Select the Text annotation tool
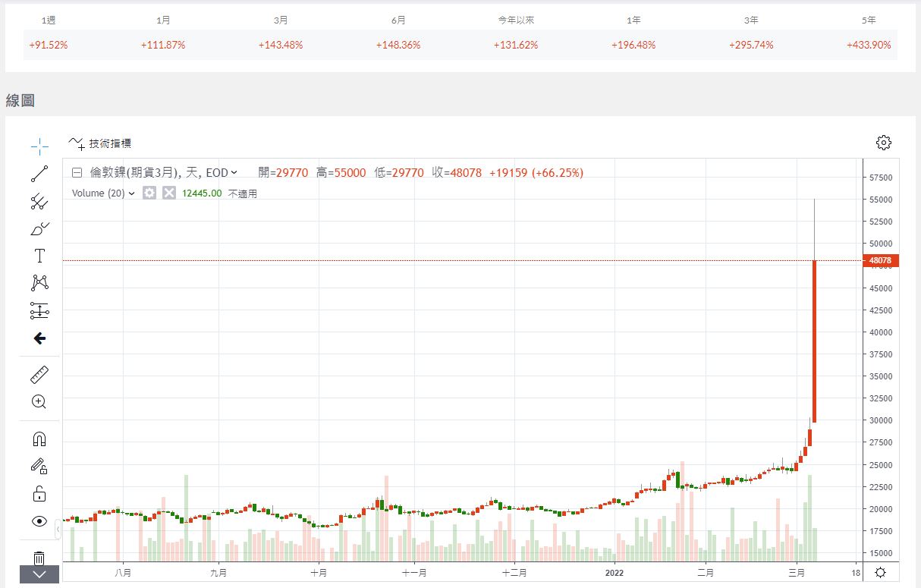921x588 pixels. [39, 256]
